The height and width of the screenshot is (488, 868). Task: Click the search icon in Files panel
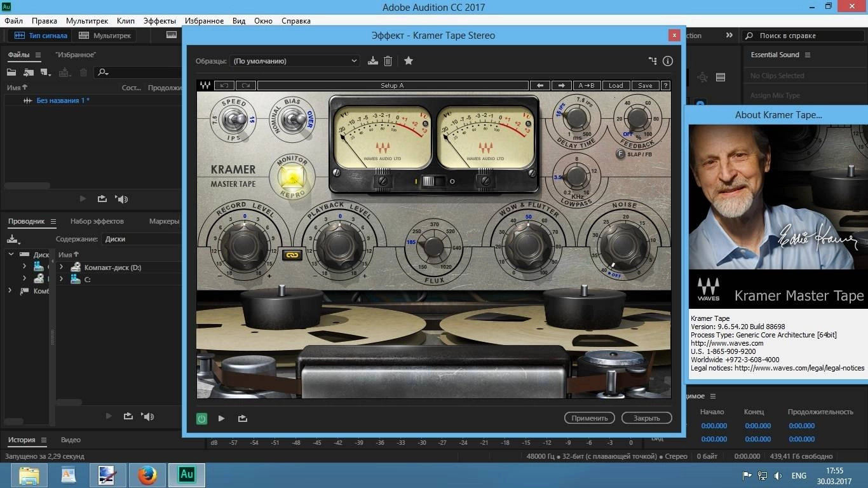(x=104, y=72)
